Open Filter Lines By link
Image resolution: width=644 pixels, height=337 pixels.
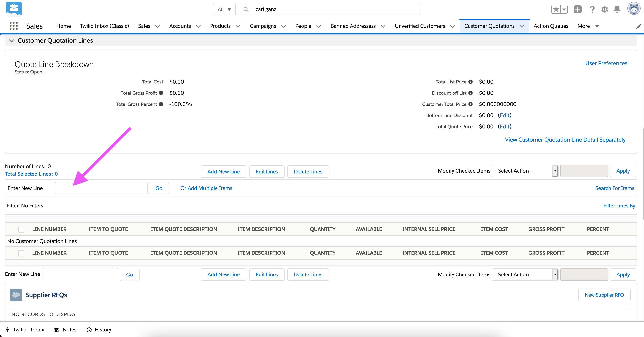[619, 206]
